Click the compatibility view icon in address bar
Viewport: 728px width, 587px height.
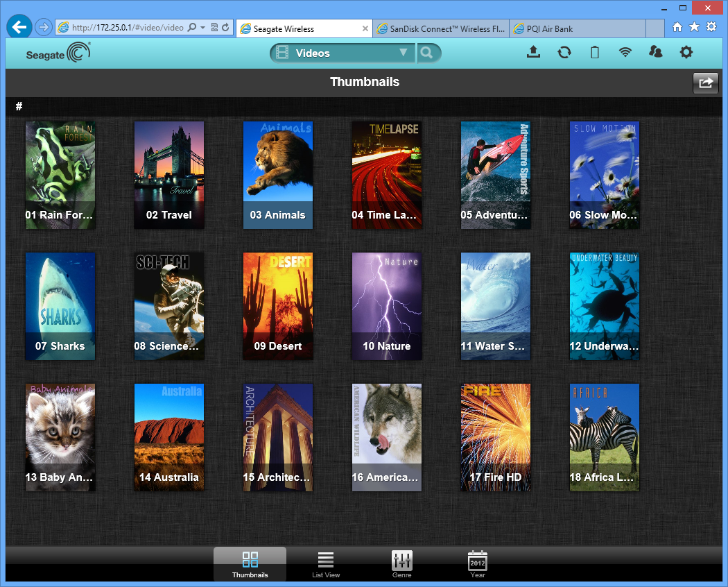point(214,28)
